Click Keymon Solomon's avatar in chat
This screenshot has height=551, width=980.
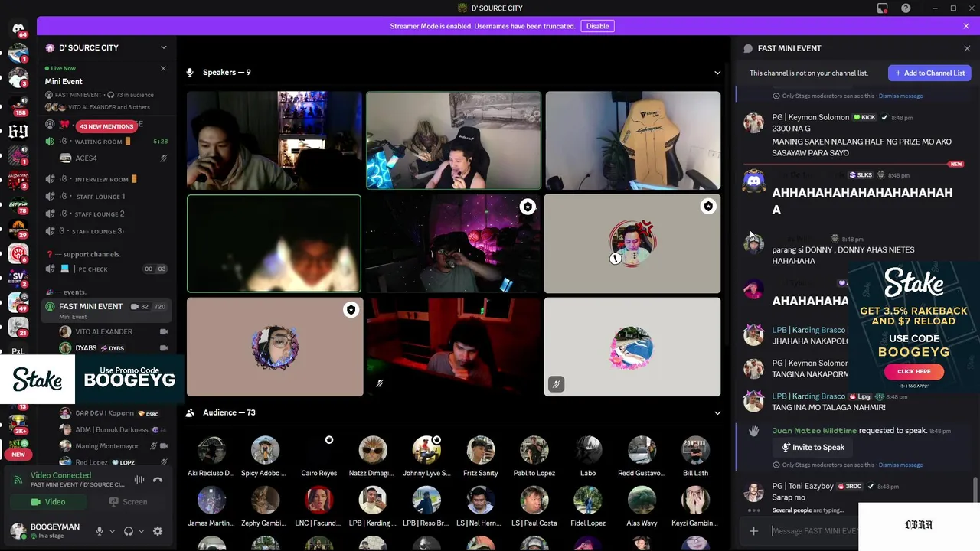pyautogui.click(x=753, y=122)
